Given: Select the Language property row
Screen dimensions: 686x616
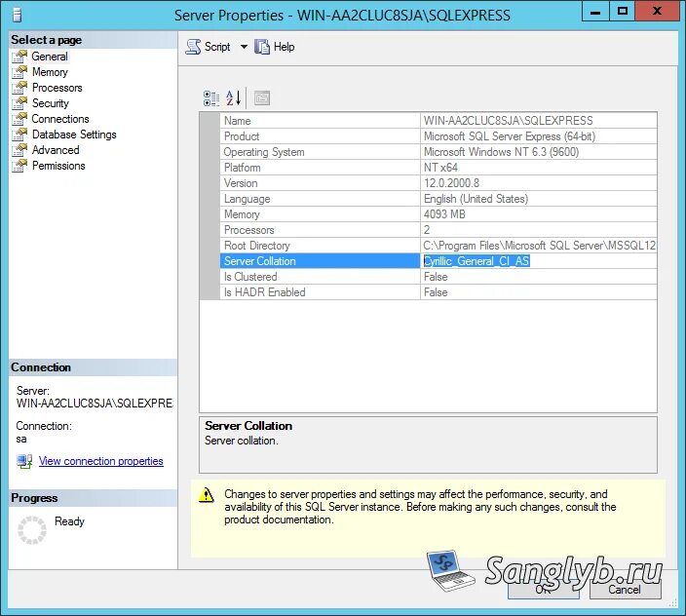Looking at the screenshot, I should [x=438, y=199].
